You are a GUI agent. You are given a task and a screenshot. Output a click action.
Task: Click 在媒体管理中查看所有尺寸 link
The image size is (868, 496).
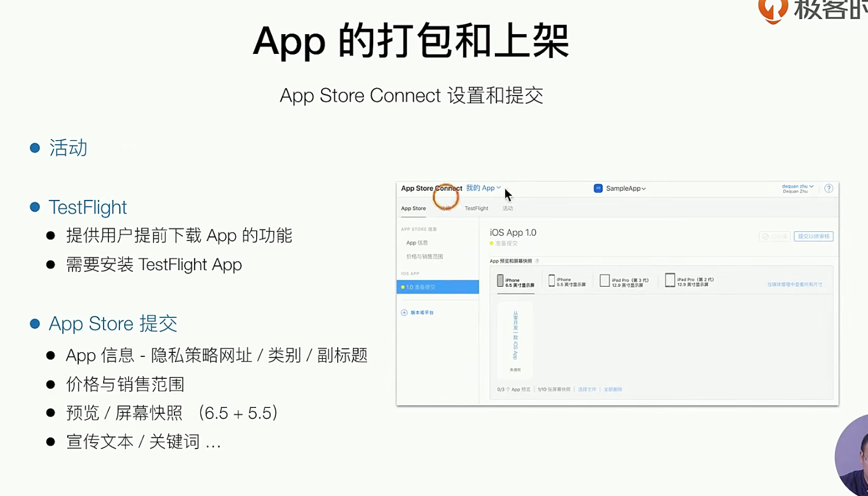coord(794,285)
